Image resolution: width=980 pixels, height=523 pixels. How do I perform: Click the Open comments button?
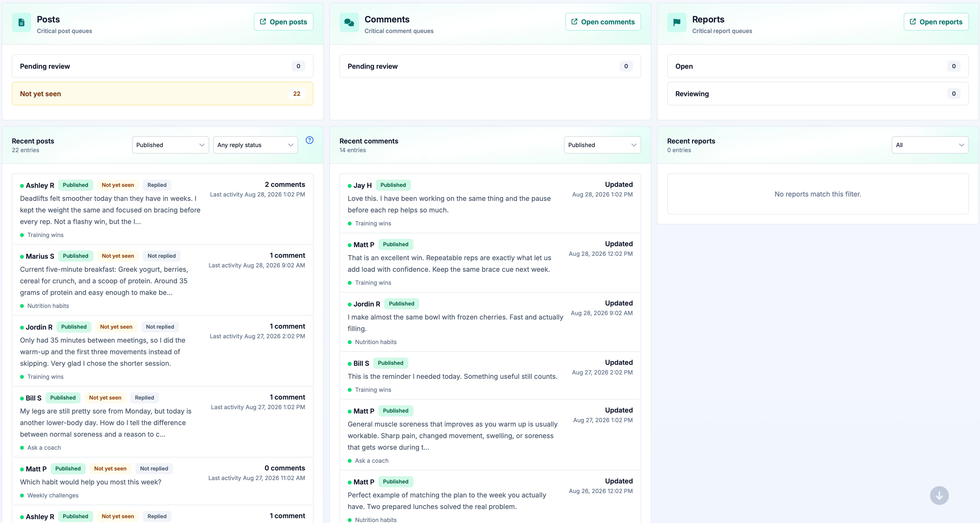603,22
